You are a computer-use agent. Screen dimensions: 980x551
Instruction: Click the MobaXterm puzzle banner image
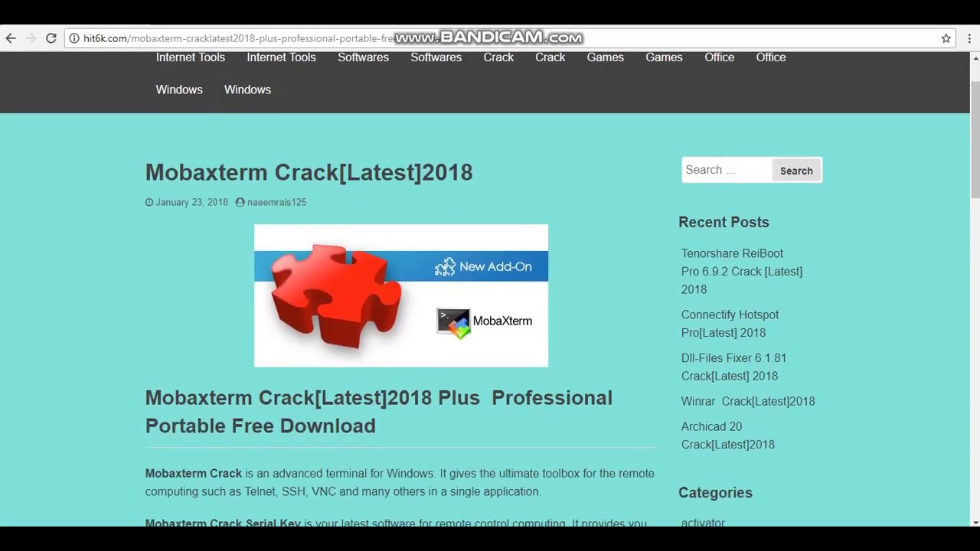coord(401,295)
